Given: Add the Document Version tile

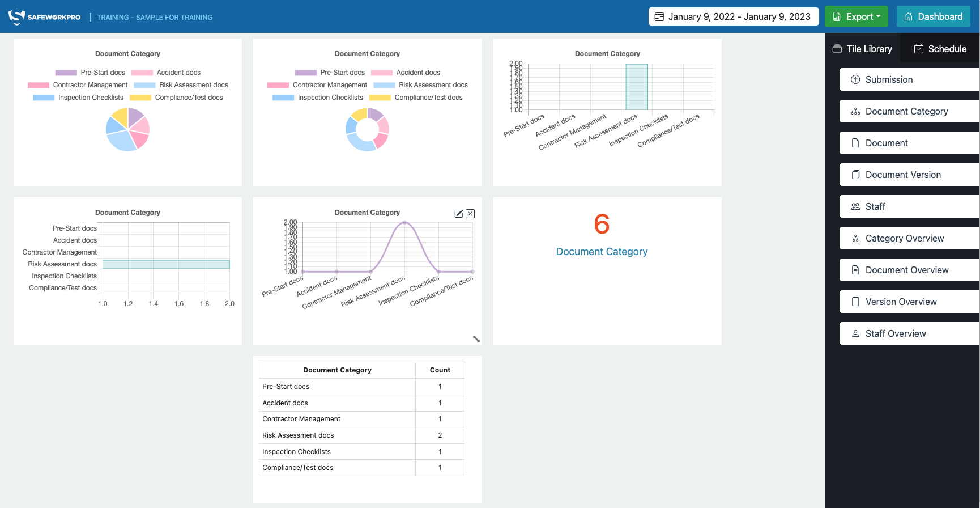Looking at the screenshot, I should pyautogui.click(x=909, y=175).
